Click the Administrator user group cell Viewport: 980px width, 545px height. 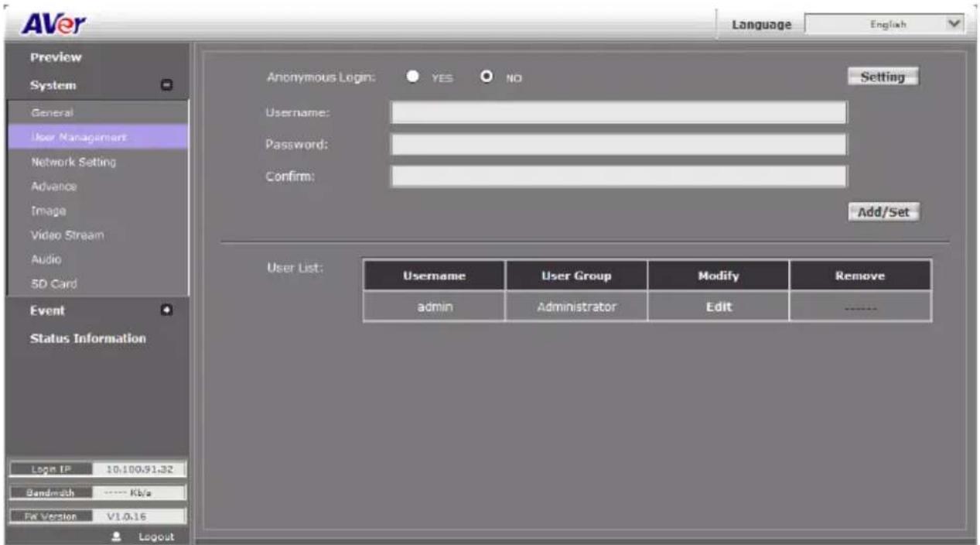(x=576, y=307)
